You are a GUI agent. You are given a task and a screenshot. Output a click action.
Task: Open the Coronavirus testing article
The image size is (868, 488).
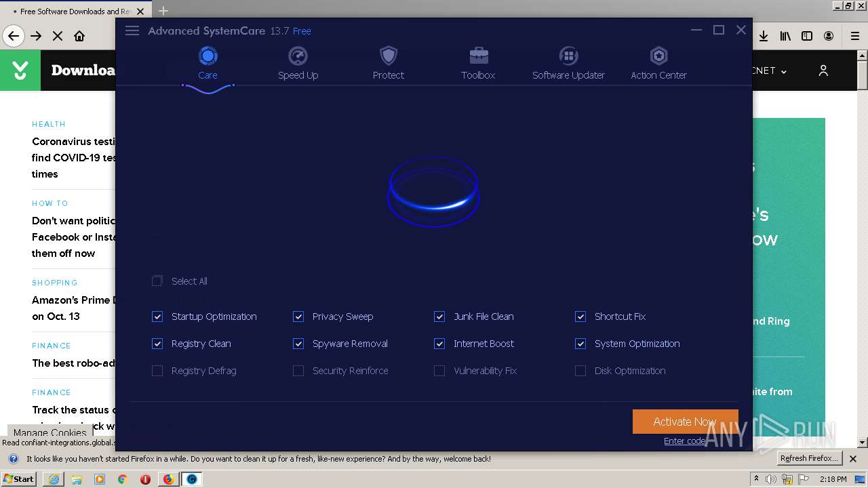[x=73, y=158]
